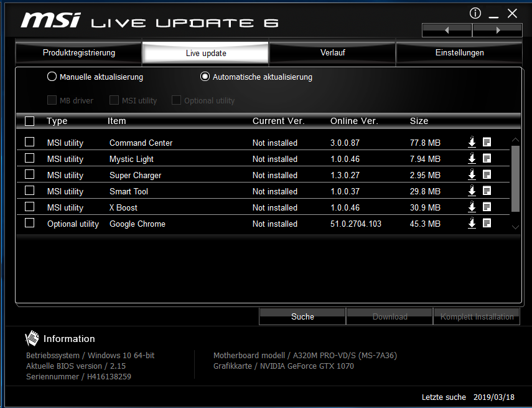Click the X Boost item name
The height and width of the screenshot is (408, 532).
point(123,207)
